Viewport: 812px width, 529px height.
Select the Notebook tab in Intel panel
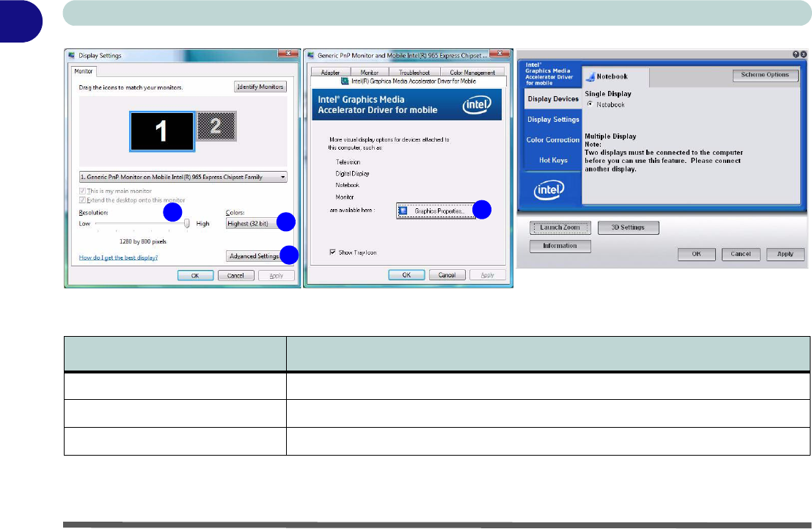615,77
